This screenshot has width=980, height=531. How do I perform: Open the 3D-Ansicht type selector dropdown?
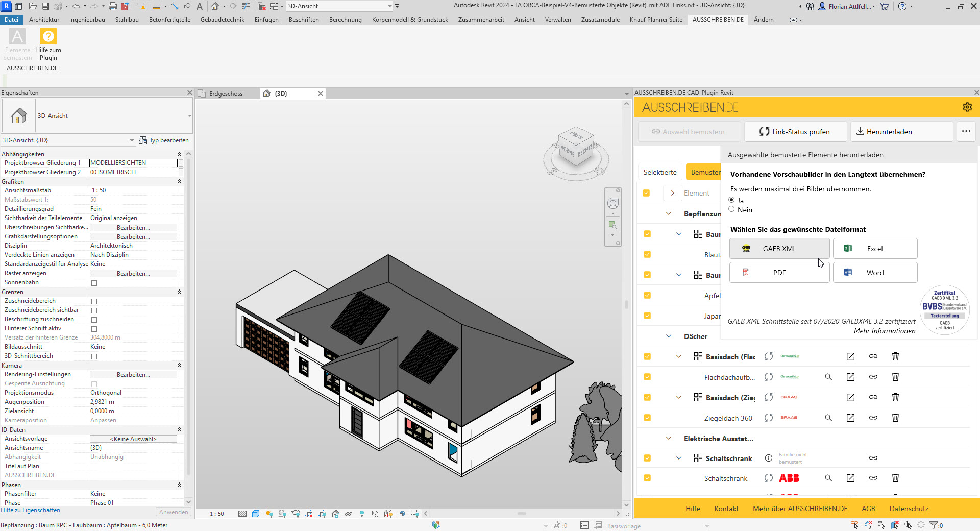pyautogui.click(x=189, y=116)
